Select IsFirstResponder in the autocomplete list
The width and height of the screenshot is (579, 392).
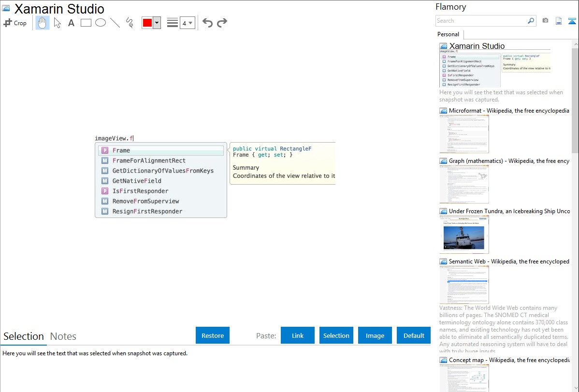click(x=161, y=191)
